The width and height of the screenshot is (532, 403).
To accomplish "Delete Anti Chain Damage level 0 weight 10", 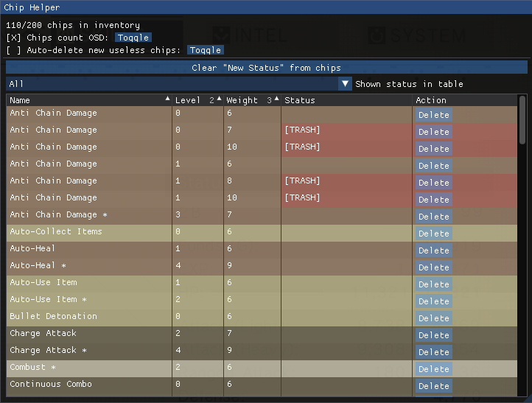I will click(433, 149).
